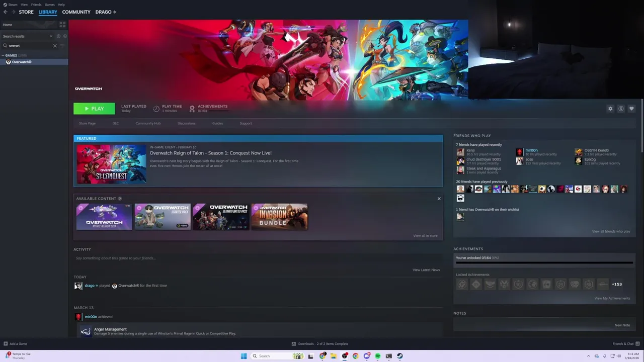Open game settings gear icon
This screenshot has height=362, width=644.
coord(610,109)
